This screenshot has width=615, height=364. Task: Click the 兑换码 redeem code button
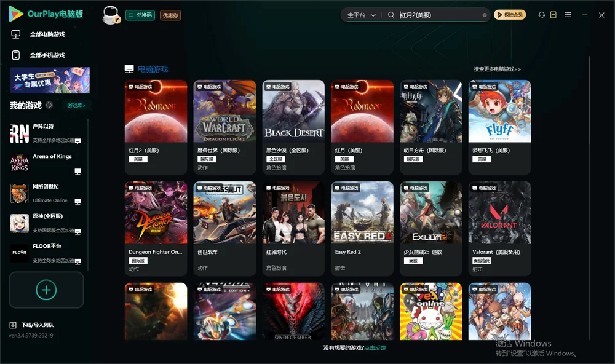(140, 15)
